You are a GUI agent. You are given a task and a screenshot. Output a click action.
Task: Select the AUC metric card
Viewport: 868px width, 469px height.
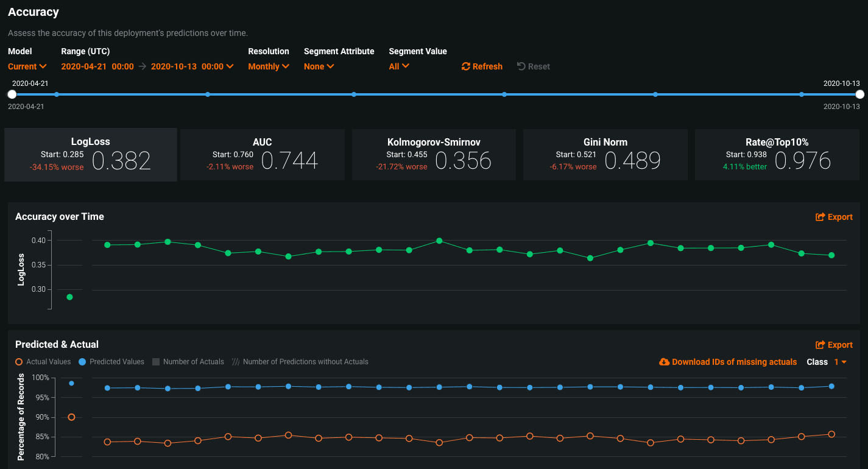pyautogui.click(x=262, y=154)
